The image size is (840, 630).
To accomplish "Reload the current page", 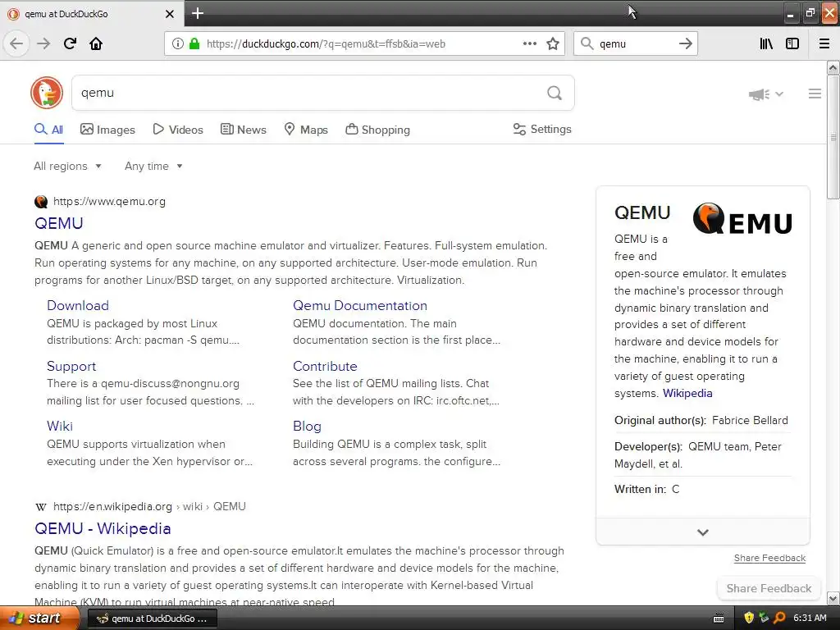I will tap(70, 43).
